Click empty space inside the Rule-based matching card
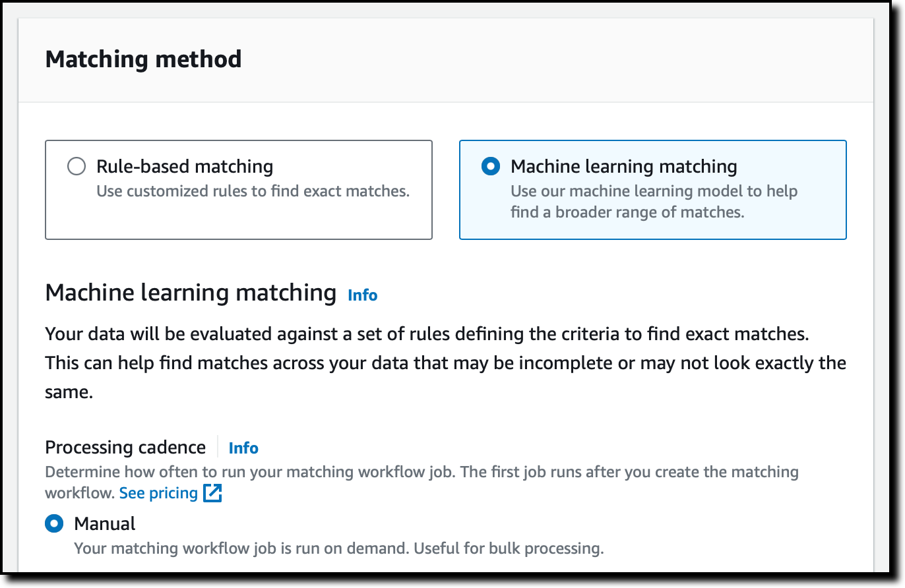Image resolution: width=905 pixels, height=588 pixels. click(237, 221)
